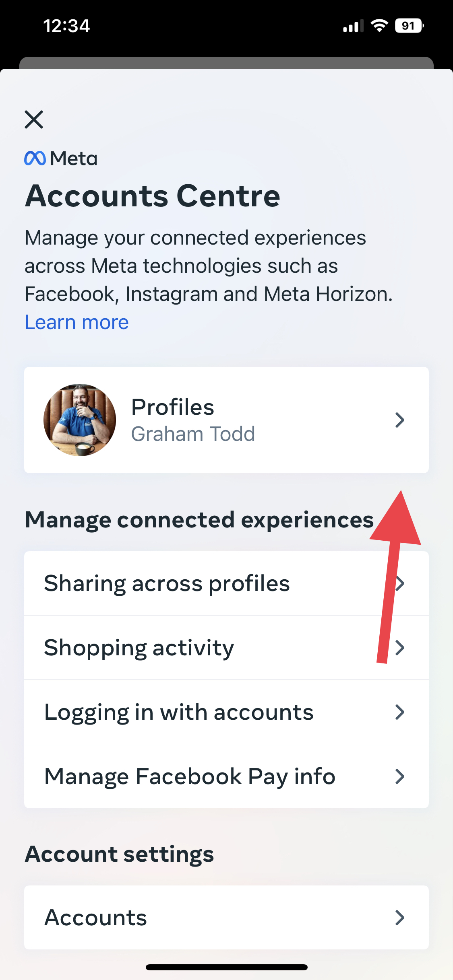
Task: Open Logging in with accounts
Action: [x=179, y=712]
